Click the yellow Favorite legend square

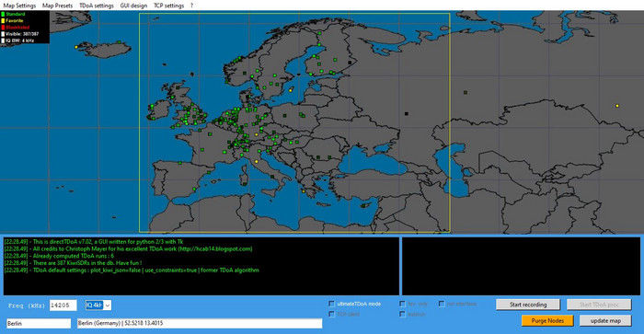pyautogui.click(x=3, y=20)
